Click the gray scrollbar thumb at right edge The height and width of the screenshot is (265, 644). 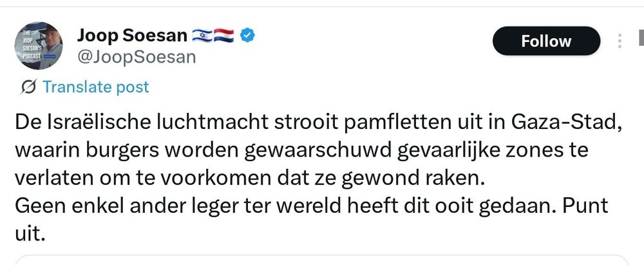641,37
